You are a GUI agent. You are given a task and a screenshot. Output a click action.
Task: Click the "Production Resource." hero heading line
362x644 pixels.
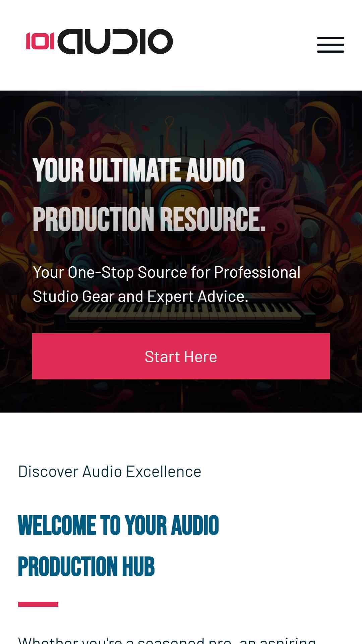click(149, 219)
